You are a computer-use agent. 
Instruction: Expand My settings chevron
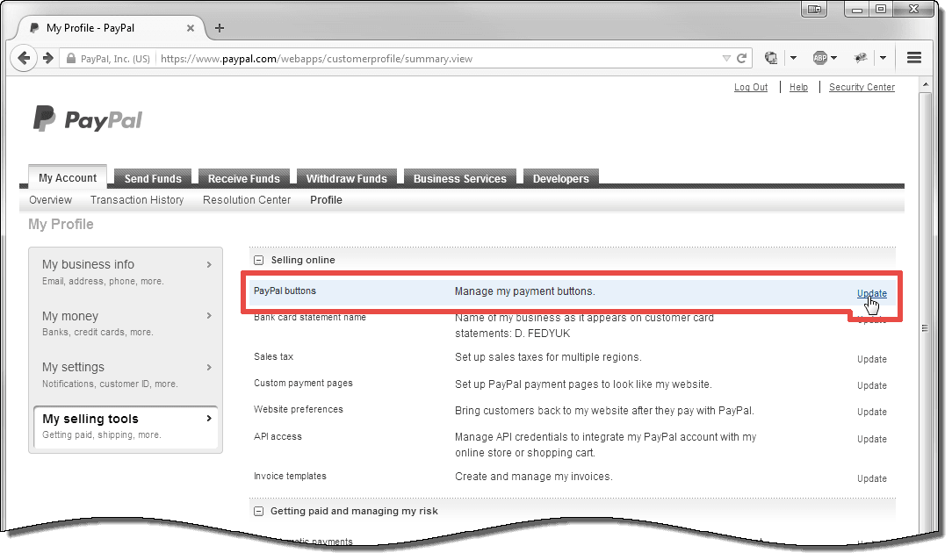click(209, 367)
